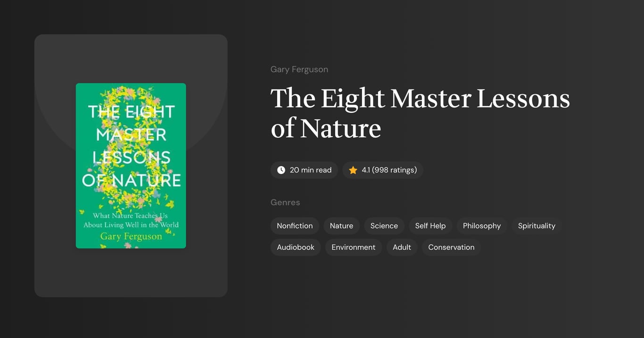Viewport: 644px width, 338px height.
Task: Open the book cover image
Action: tap(131, 165)
